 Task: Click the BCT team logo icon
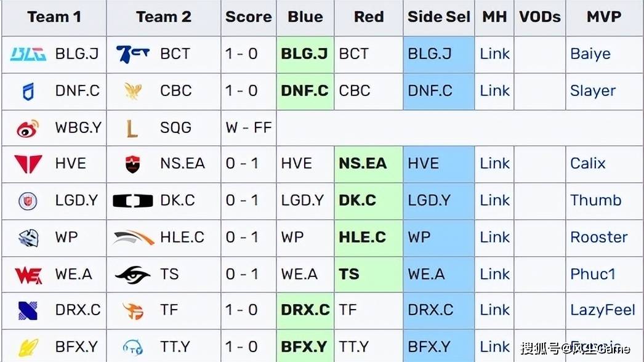(132, 54)
